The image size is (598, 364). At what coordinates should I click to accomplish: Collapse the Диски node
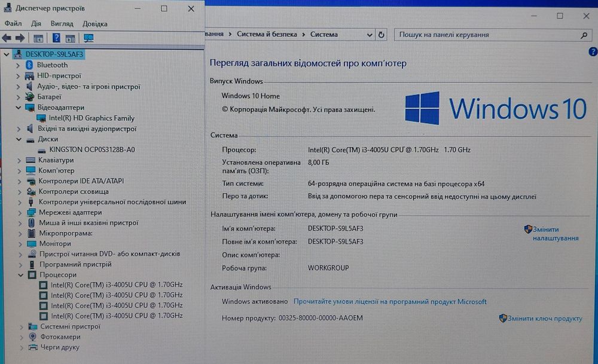pyautogui.click(x=19, y=139)
